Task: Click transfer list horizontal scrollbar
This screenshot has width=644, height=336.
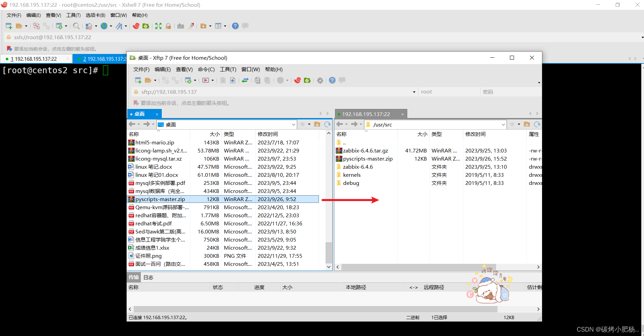Action: [315, 309]
